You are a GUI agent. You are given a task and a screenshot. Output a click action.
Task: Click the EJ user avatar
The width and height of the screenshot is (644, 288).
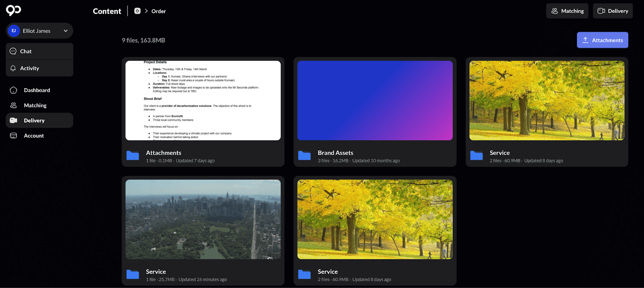coord(14,31)
